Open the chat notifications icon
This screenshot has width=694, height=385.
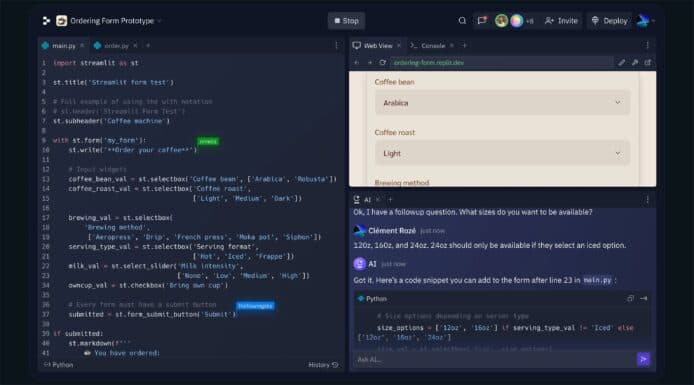pyautogui.click(x=482, y=21)
